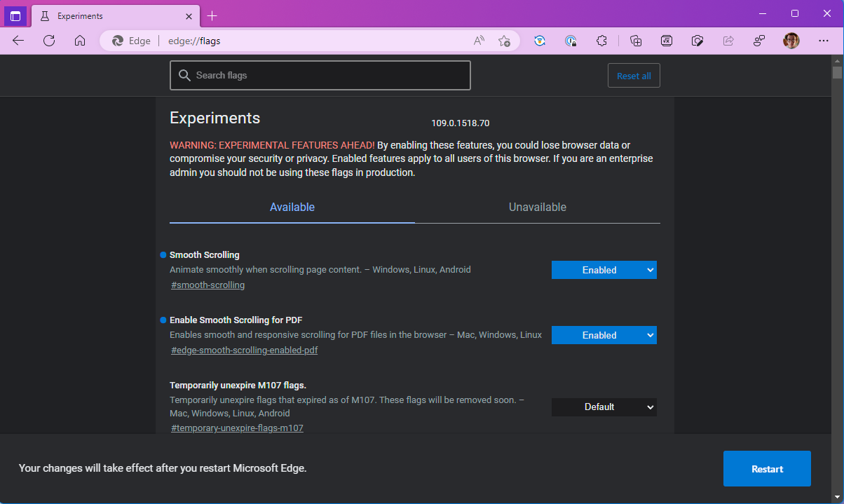Open the Extensions puzzle icon
Image resolution: width=844 pixels, height=504 pixels.
(601, 41)
